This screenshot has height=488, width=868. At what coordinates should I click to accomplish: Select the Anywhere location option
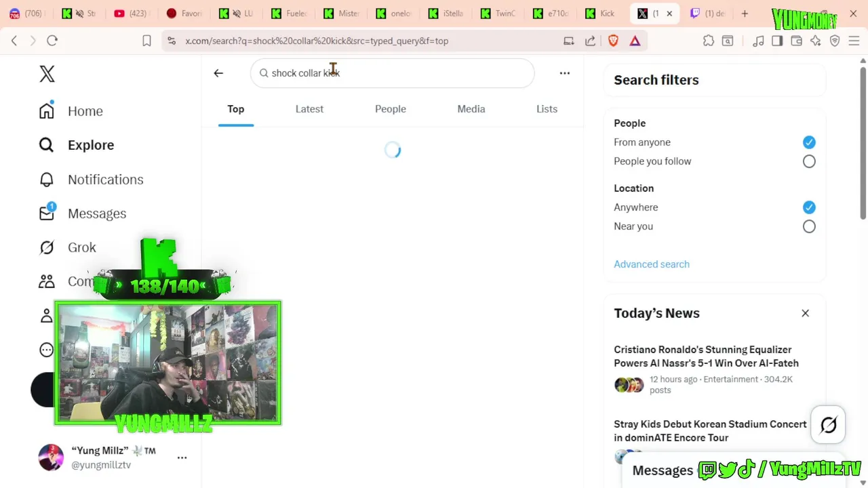point(809,207)
